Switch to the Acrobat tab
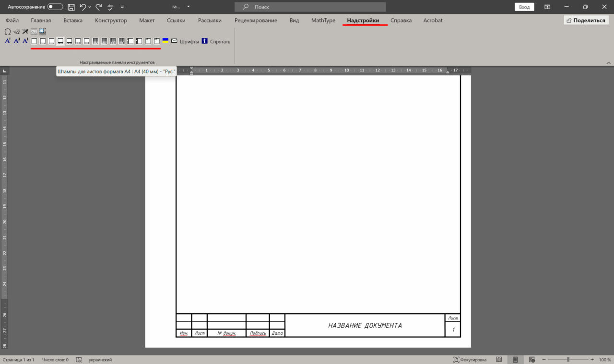The height and width of the screenshot is (364, 614). tap(433, 21)
